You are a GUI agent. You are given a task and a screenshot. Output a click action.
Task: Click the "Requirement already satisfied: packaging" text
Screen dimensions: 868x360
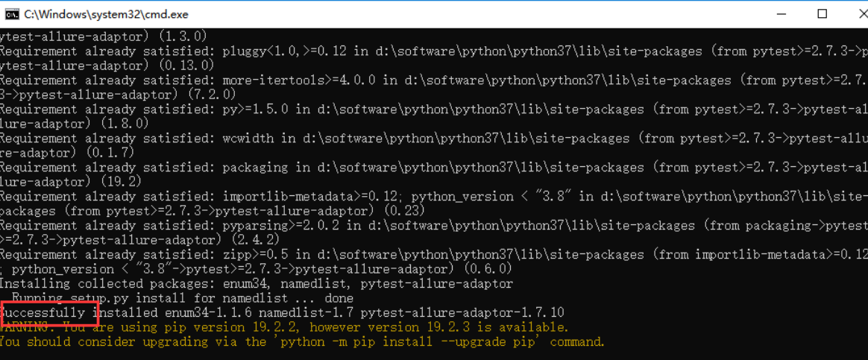[145, 167]
